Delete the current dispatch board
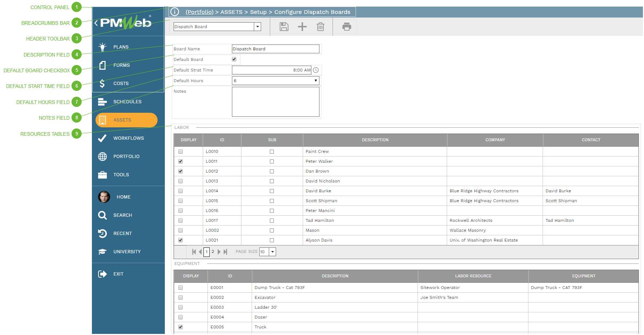This screenshot has width=644, height=335. tap(320, 26)
